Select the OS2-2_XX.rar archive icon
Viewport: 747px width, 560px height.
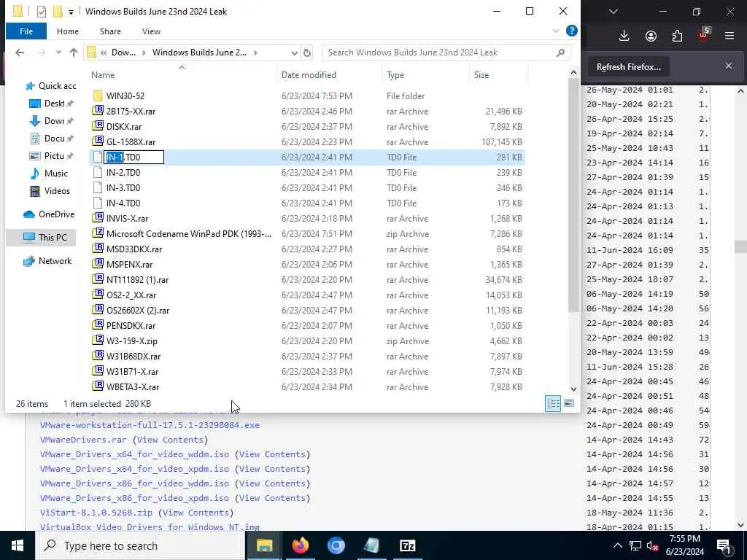click(98, 295)
